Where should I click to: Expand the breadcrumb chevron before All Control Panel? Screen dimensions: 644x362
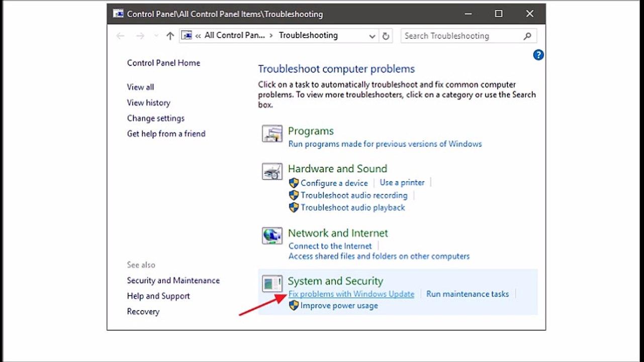[x=199, y=36]
